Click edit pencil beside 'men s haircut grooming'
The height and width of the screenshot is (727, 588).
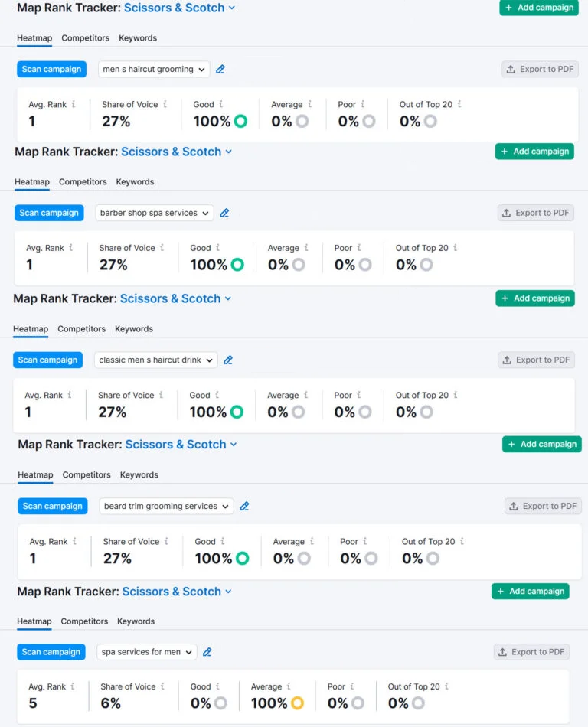220,70
